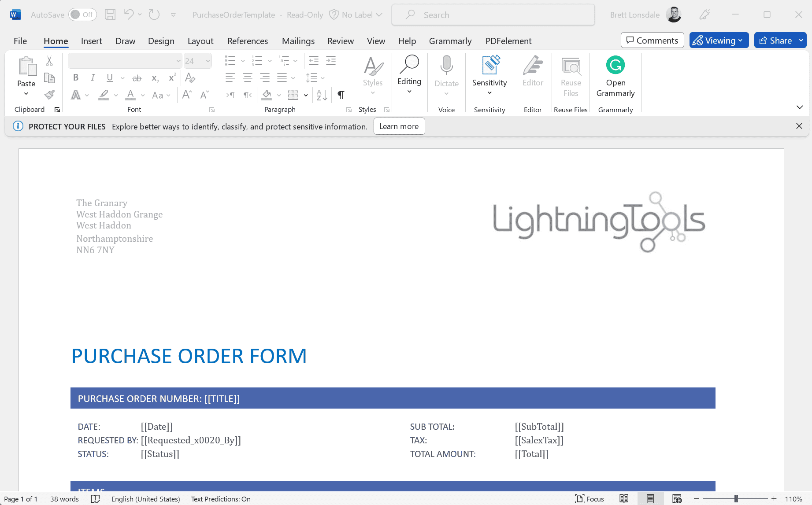This screenshot has height=505, width=812.
Task: Show paragraph formatting marks
Action: (341, 95)
